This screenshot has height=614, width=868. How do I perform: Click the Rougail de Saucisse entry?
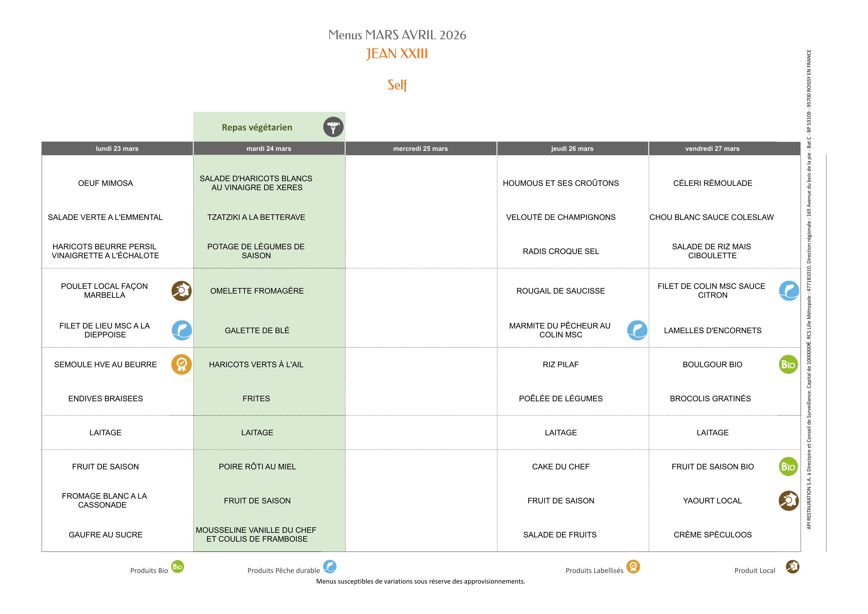click(x=560, y=291)
